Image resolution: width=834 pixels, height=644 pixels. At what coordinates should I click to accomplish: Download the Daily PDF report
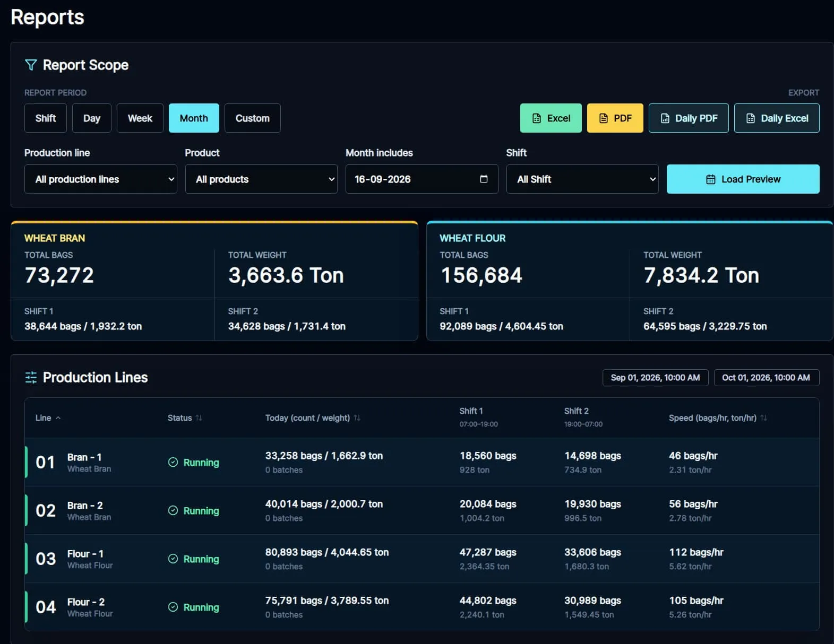(x=689, y=118)
